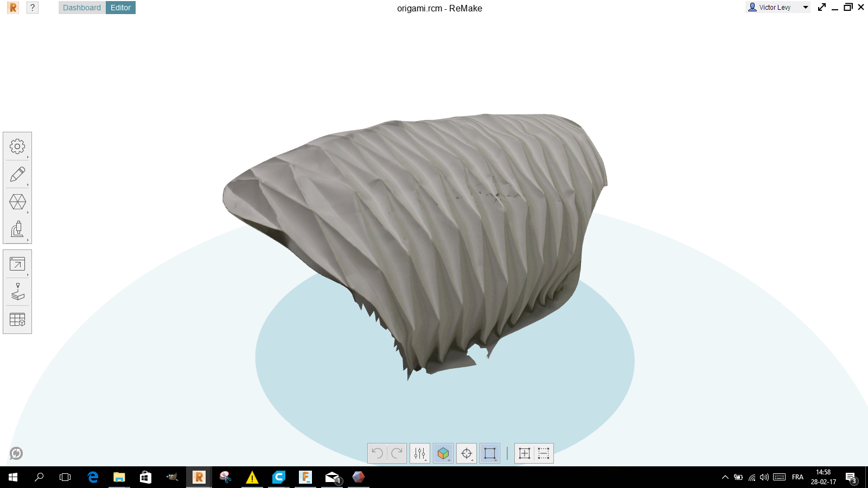Open the grid table tool in left toolbar

click(17, 319)
